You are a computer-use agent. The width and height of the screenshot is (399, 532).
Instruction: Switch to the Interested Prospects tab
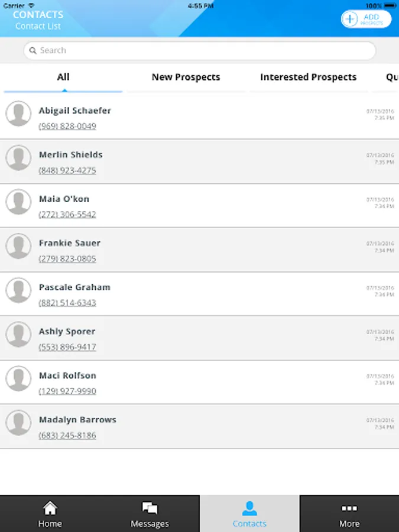point(308,77)
